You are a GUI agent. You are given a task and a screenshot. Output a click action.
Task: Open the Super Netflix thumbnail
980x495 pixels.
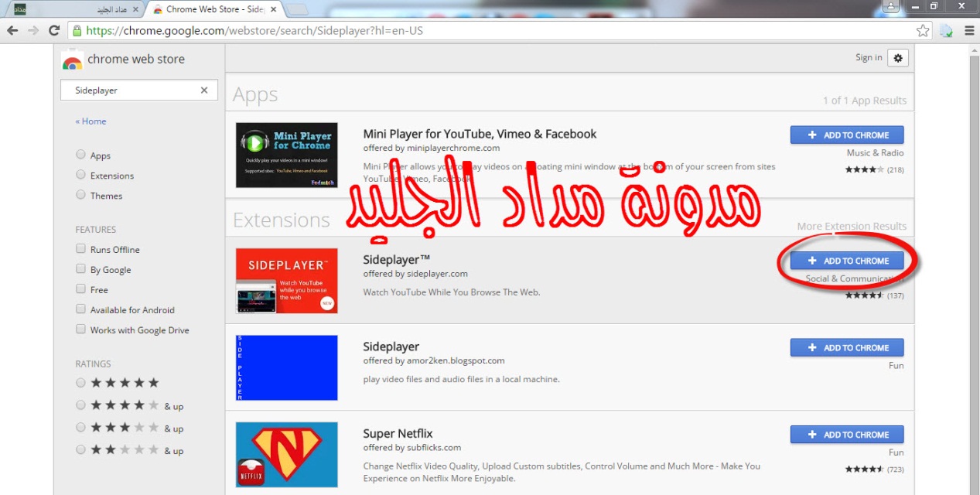click(x=287, y=454)
